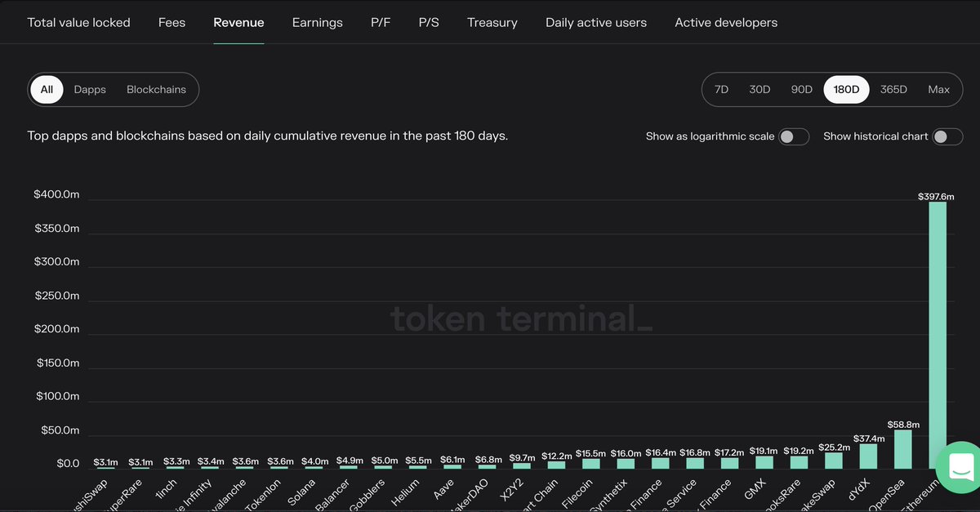This screenshot has height=512, width=980.
Task: Click the OpenSea $58.8m bar
Action: tap(902, 448)
